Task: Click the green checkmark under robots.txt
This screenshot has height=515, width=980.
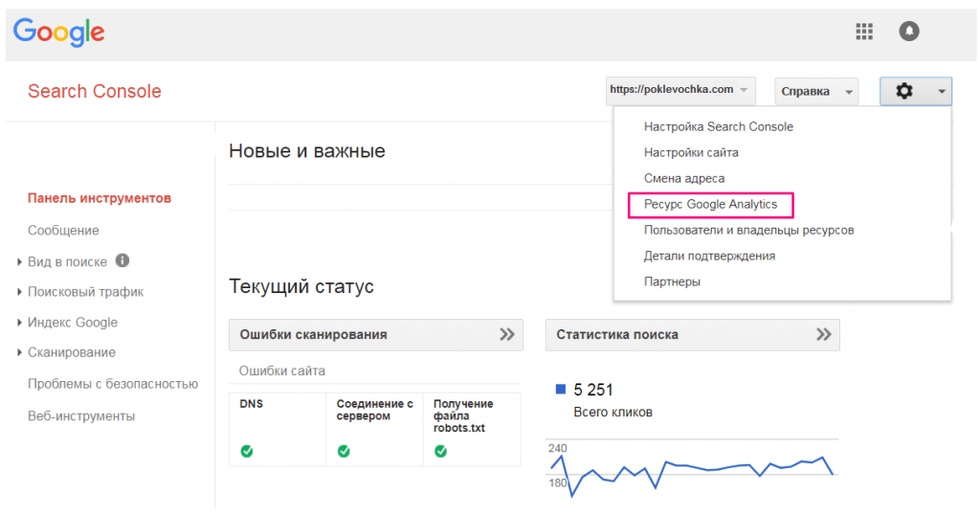Action: click(440, 451)
